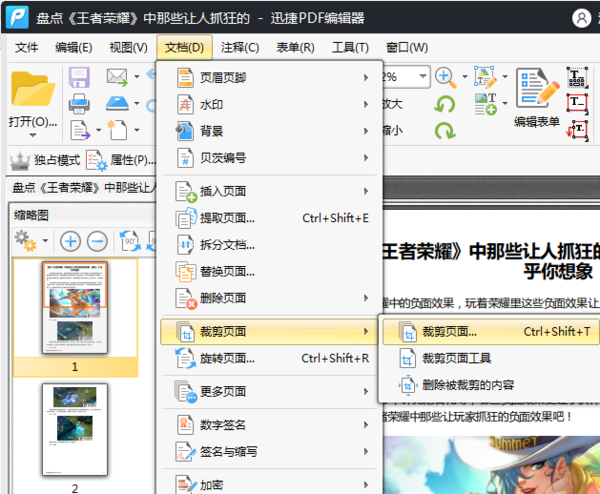Open the 水印 submenu
This screenshot has height=494, width=600.
click(269, 104)
